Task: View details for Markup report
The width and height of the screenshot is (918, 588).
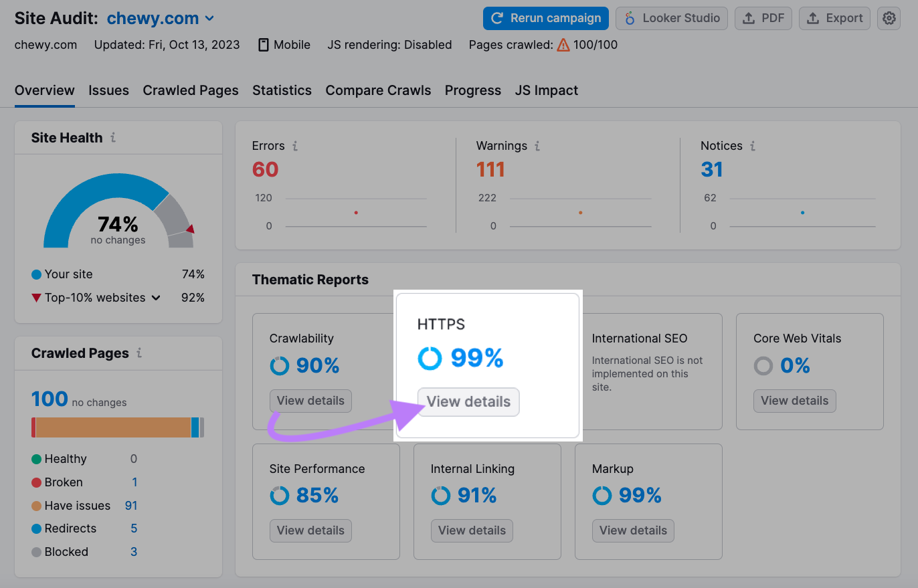Action: coord(633,530)
